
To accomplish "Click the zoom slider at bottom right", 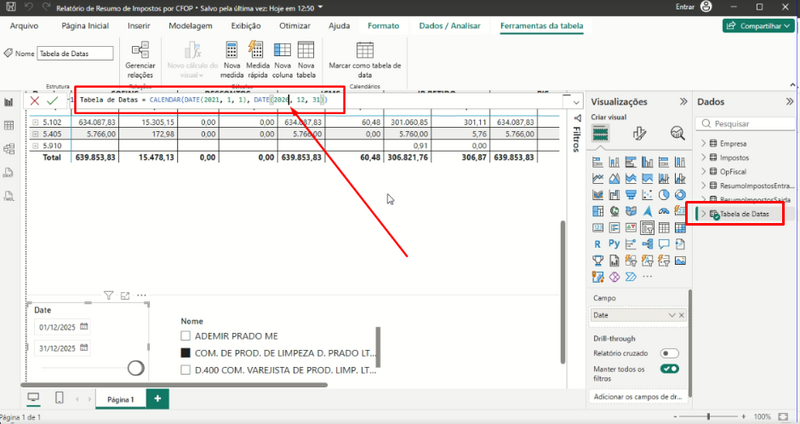I will (708, 417).
